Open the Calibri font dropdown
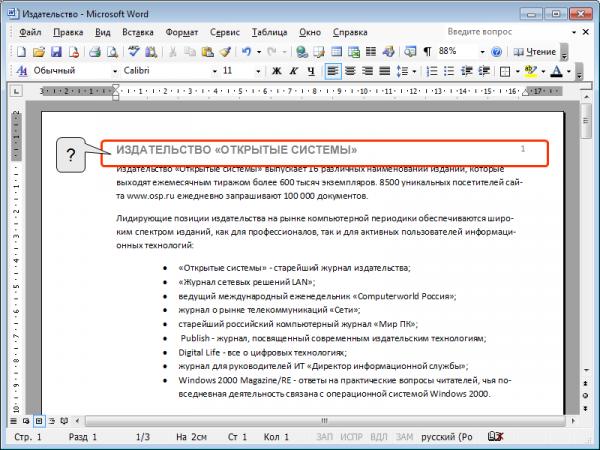 click(214, 71)
